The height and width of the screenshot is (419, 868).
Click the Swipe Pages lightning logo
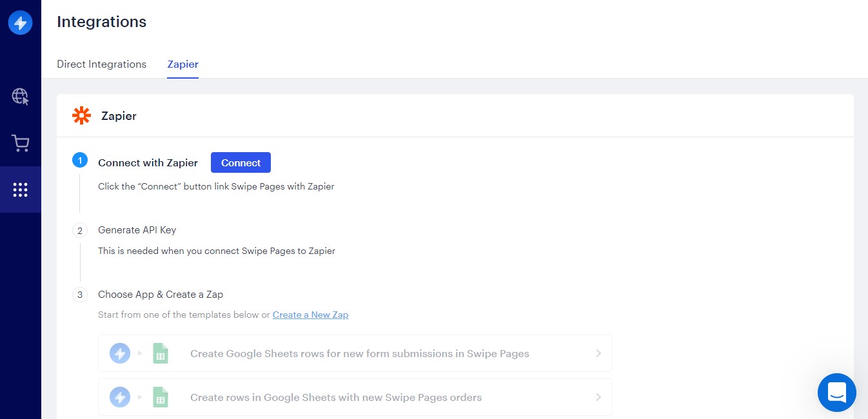point(21,23)
